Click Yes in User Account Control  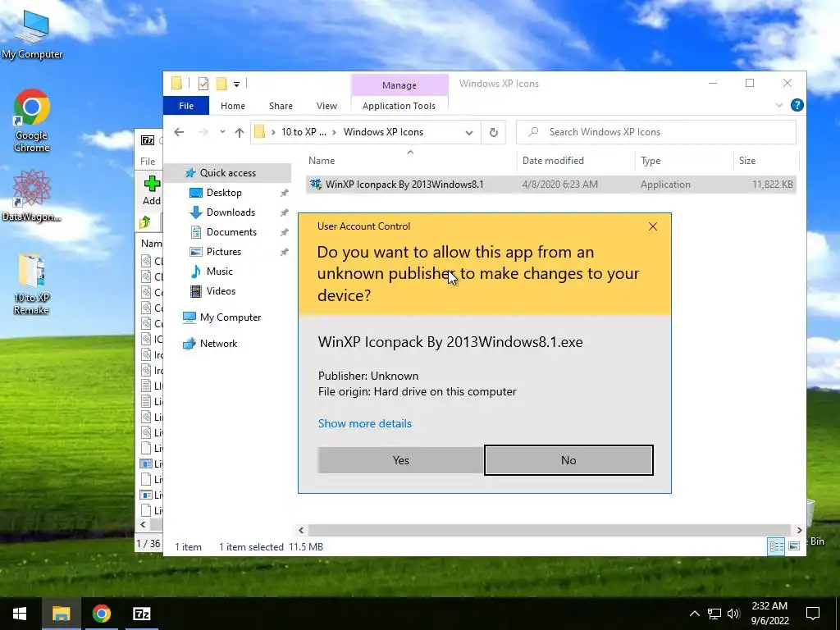(400, 461)
